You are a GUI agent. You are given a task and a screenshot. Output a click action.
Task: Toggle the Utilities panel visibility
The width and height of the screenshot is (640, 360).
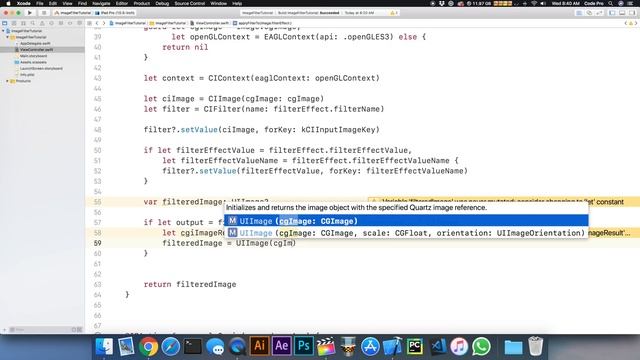632,13
